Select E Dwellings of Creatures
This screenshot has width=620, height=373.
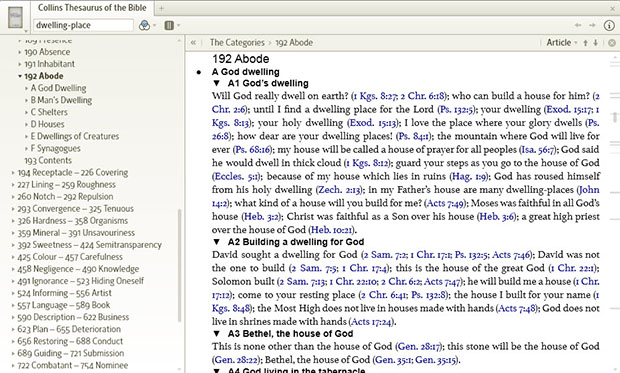(75, 136)
